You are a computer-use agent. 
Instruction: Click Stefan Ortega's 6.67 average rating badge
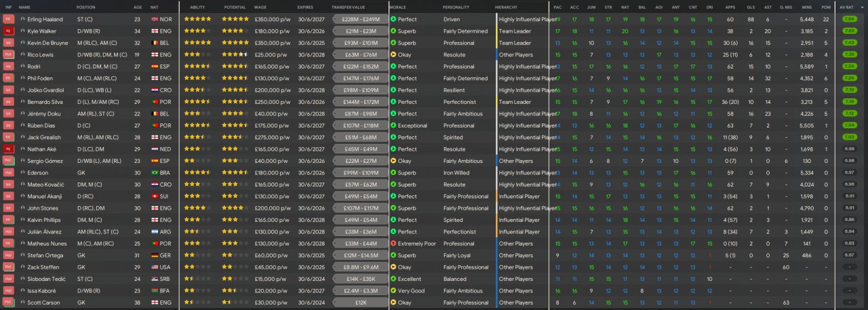tap(848, 255)
